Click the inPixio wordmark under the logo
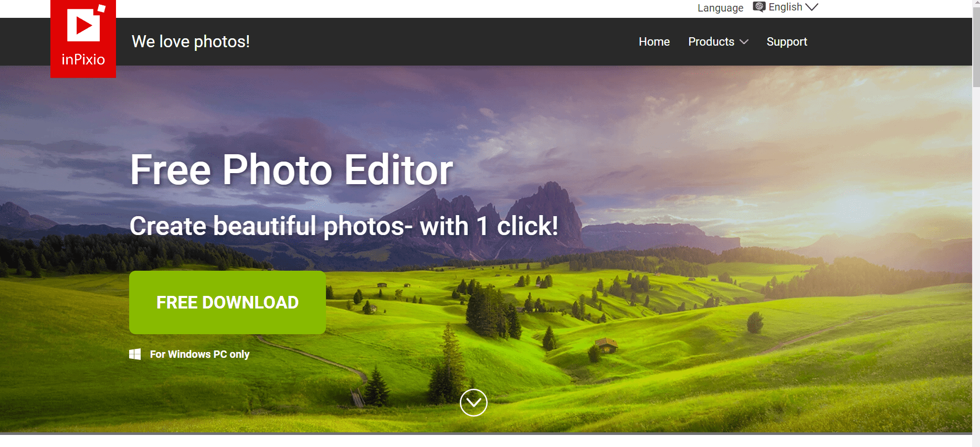980x447 pixels. tap(83, 60)
